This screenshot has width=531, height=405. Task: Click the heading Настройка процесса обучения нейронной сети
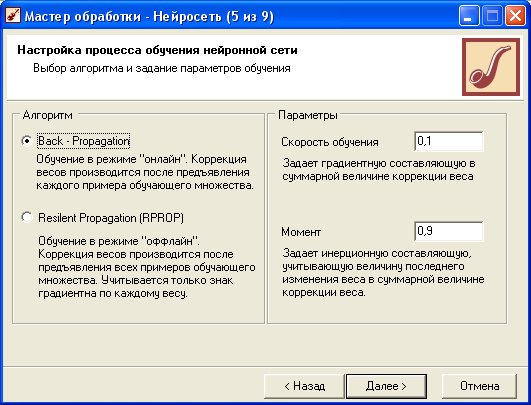click(157, 50)
